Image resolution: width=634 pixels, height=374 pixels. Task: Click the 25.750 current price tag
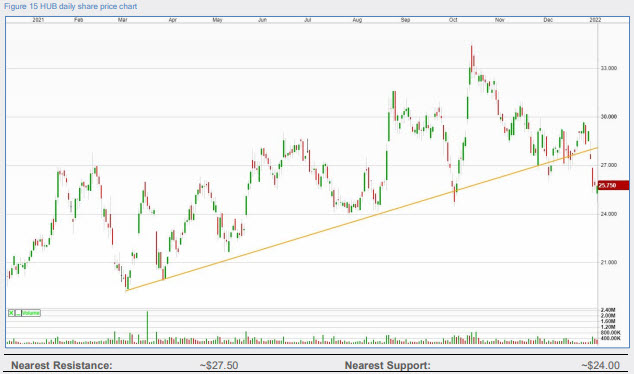pyautogui.click(x=613, y=185)
